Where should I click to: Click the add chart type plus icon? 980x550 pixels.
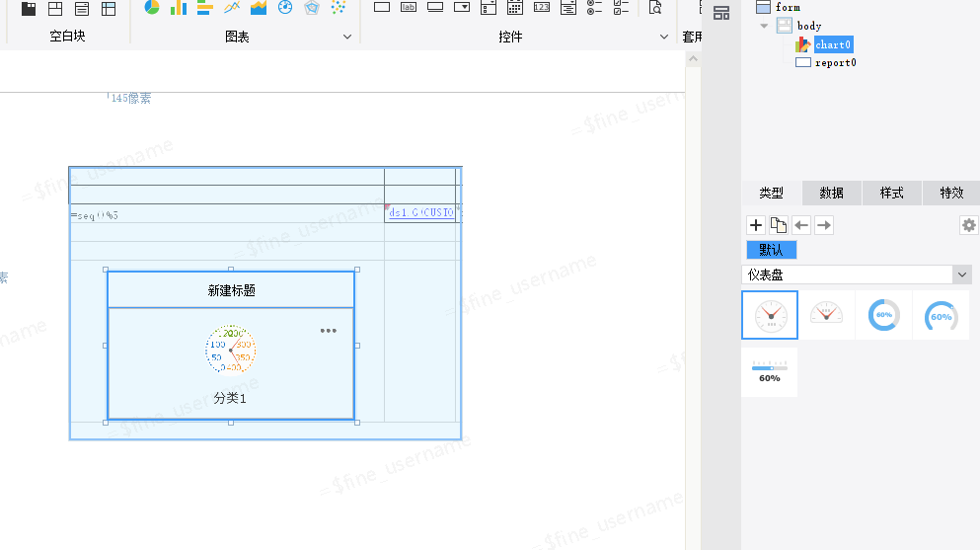(756, 225)
